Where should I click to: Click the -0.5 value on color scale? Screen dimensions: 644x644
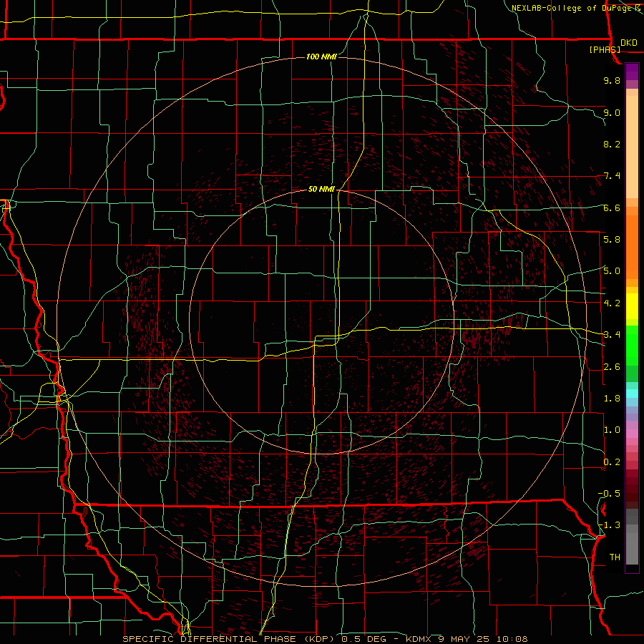pos(610,494)
